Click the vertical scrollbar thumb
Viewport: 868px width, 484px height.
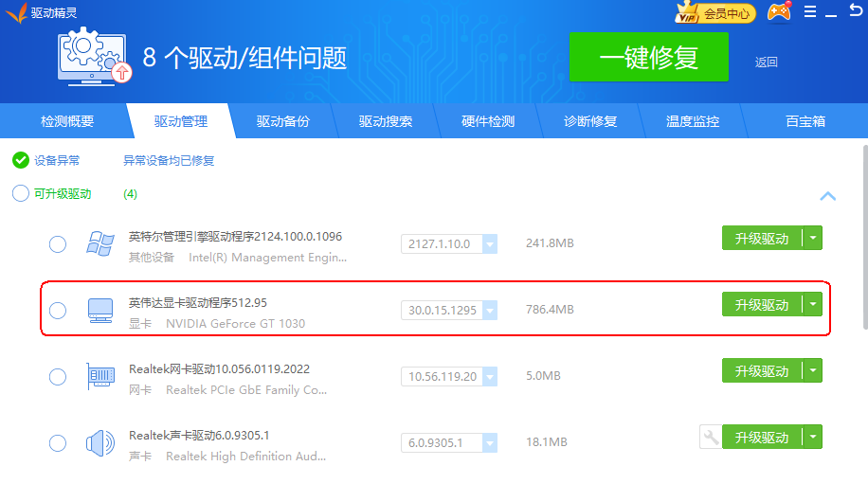pos(865,237)
